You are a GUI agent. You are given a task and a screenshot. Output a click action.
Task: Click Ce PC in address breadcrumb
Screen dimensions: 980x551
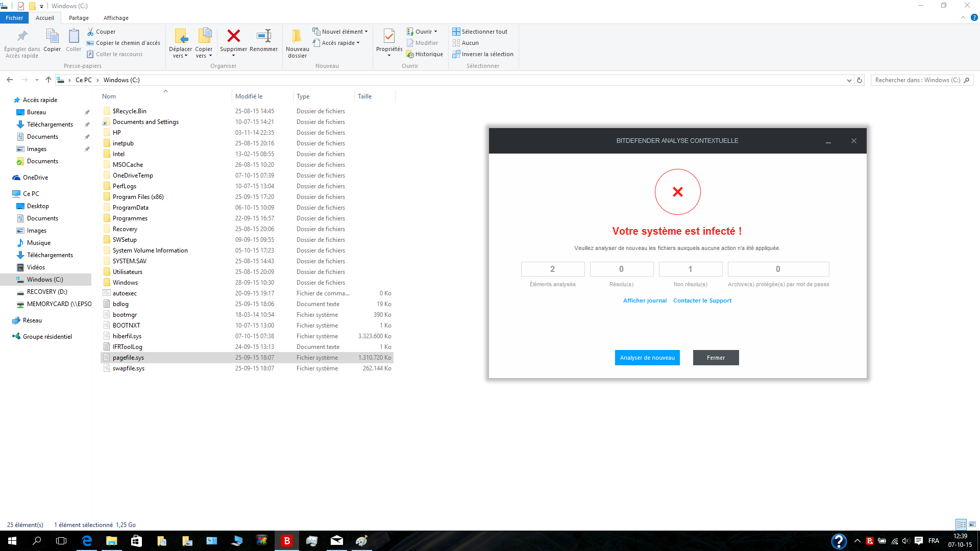coord(83,80)
